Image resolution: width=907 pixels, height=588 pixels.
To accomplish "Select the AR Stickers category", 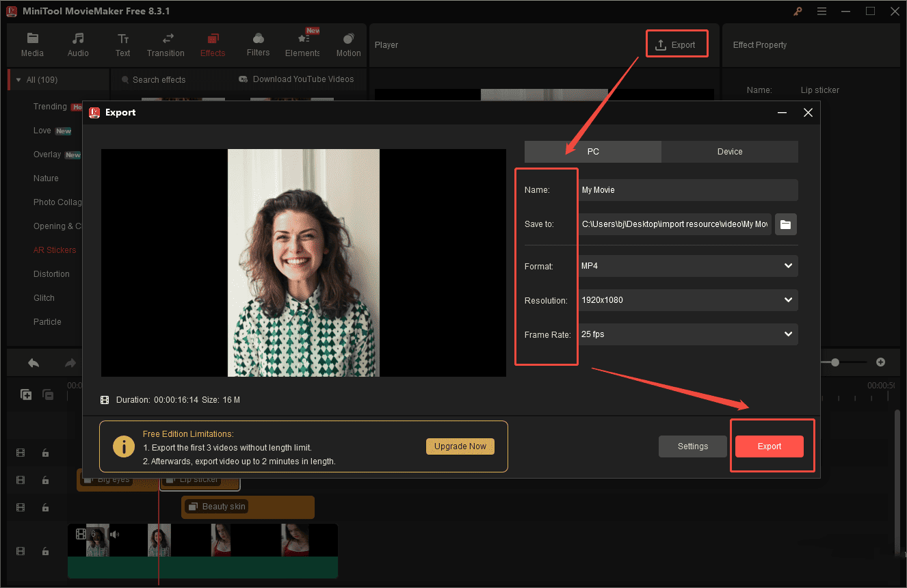I will pyautogui.click(x=55, y=250).
